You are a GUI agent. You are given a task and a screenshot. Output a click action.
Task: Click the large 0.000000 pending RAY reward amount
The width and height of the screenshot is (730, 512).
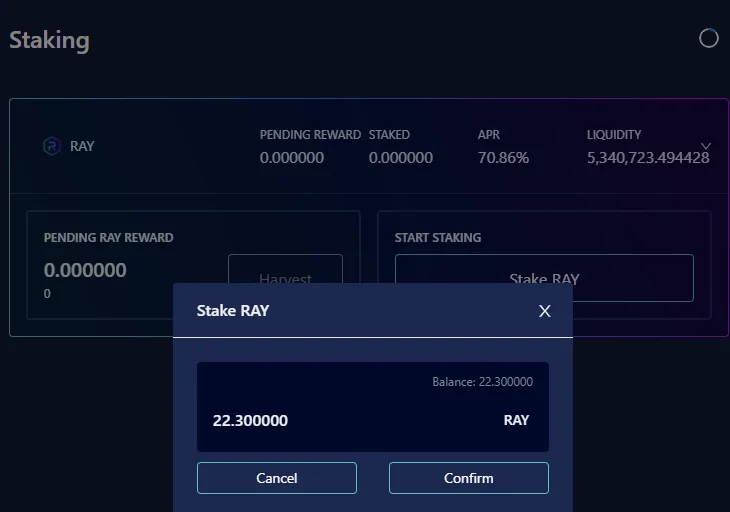click(x=85, y=270)
